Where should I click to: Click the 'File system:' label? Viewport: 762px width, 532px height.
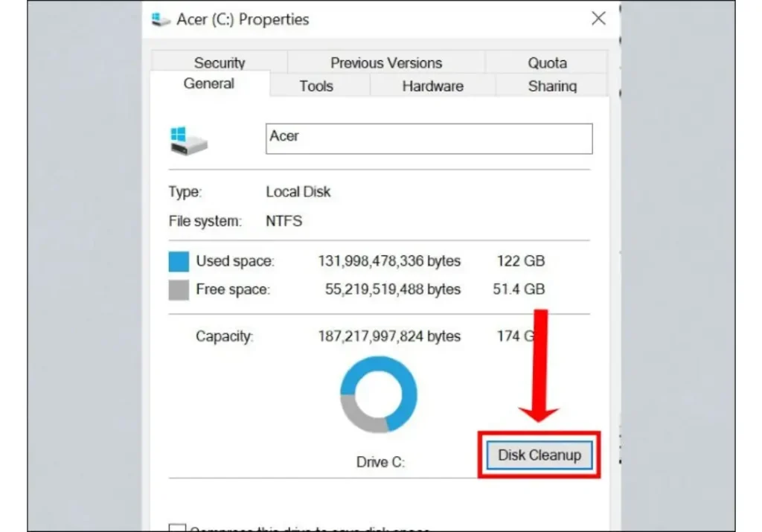[205, 221]
